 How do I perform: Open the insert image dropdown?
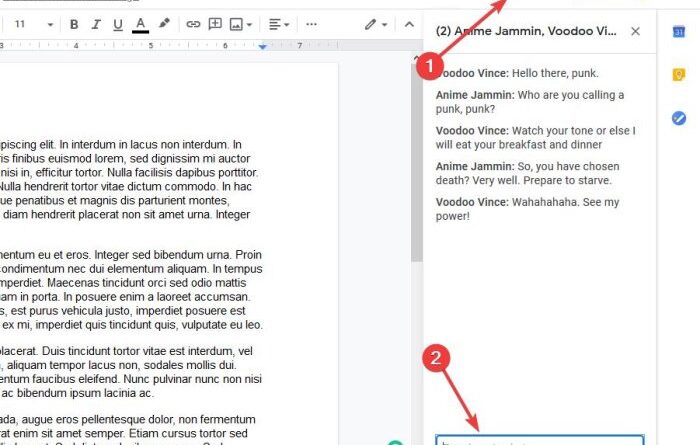click(241, 24)
